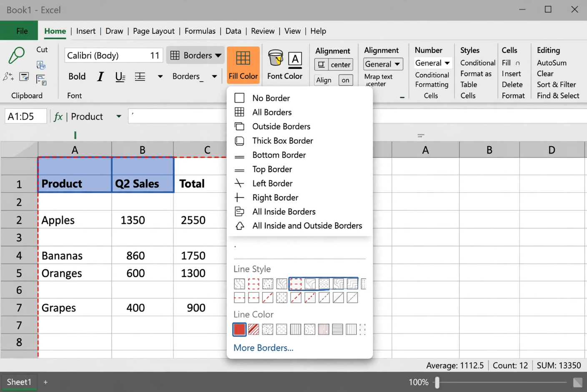Expand the small arrow right of alignment lines icon
The image size is (587, 392).
(x=160, y=77)
